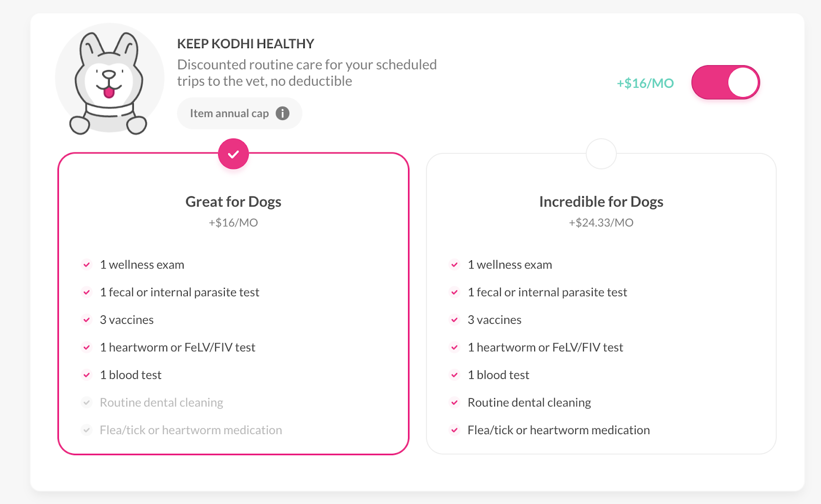Click the +$24.33/MO price under Incredible for Dogs
Image resolution: width=821 pixels, height=504 pixels.
click(601, 223)
